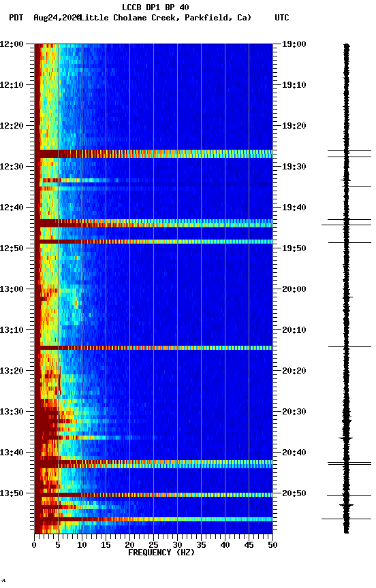The image size is (376, 588).
Task: Click the '19:50' UTC time label
Action: 294,248
